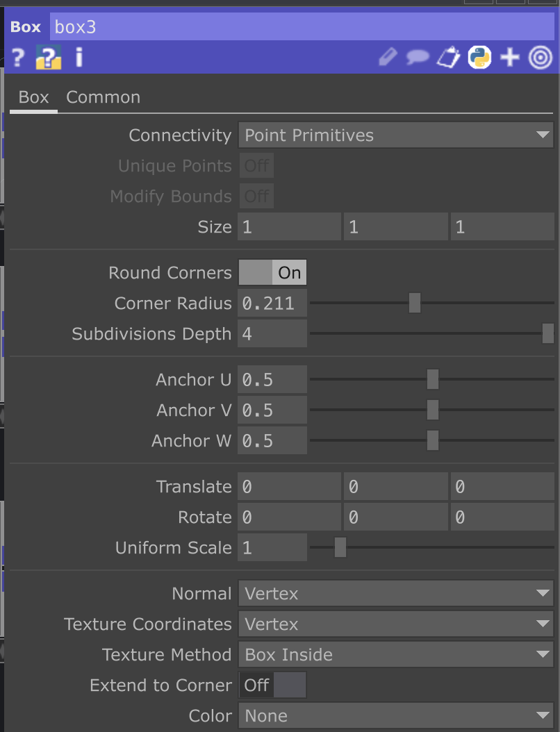Open the Color dropdown set to None
Screen dimensions: 560x732
point(395,716)
